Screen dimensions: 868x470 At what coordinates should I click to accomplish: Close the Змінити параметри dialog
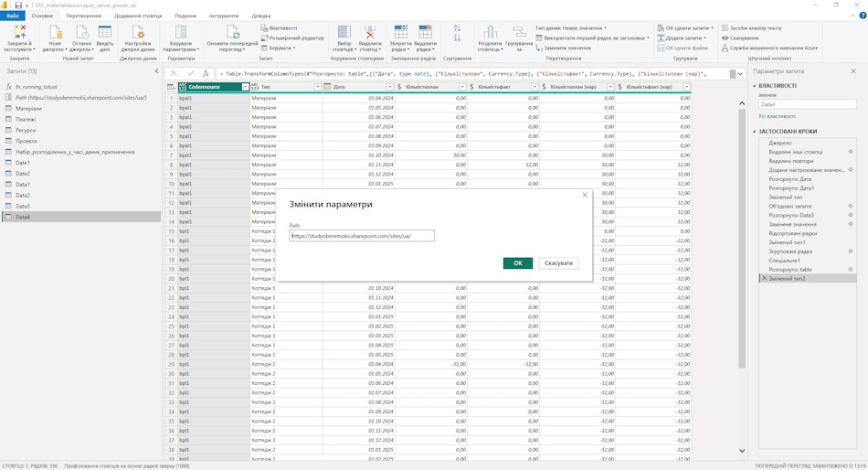[x=585, y=195]
